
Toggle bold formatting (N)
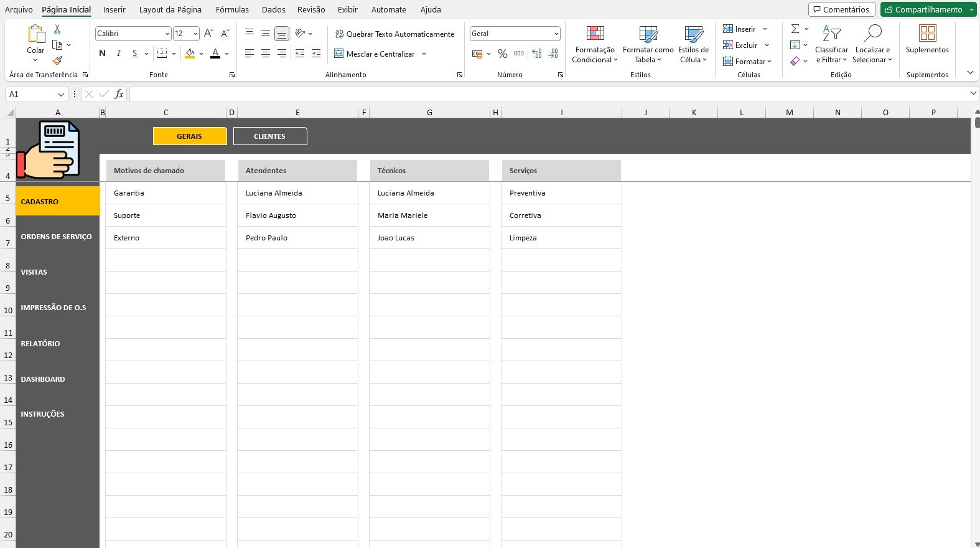[x=102, y=54]
